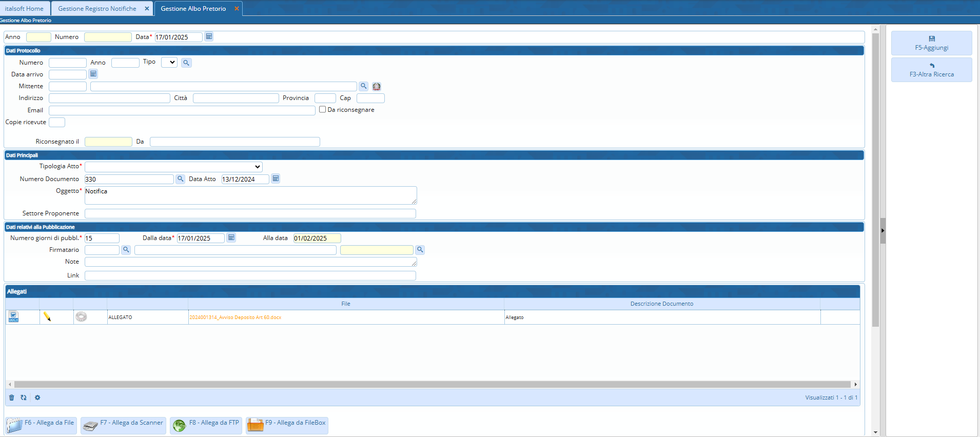
Task: Open the Allegati grid settings gear
Action: [x=37, y=398]
